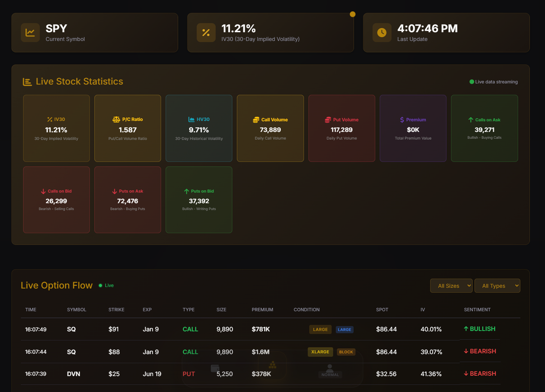
Task: Click the PUT type in DVN row
Action: (x=188, y=374)
